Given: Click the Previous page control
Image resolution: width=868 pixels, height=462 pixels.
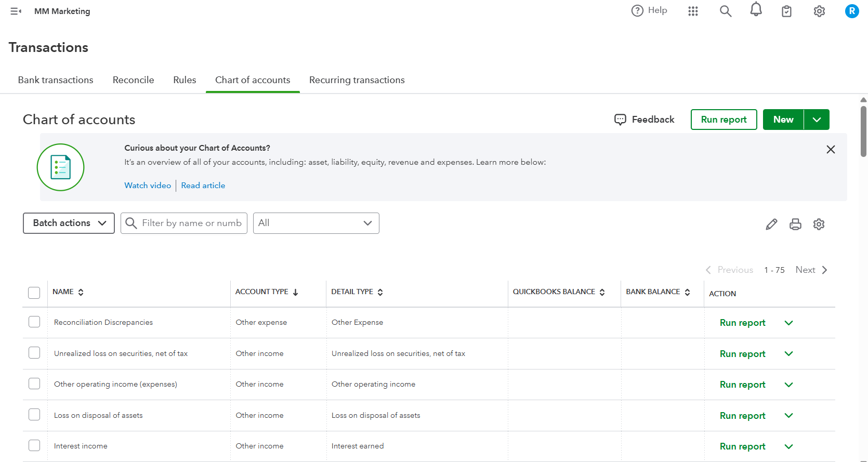Looking at the screenshot, I should point(729,270).
